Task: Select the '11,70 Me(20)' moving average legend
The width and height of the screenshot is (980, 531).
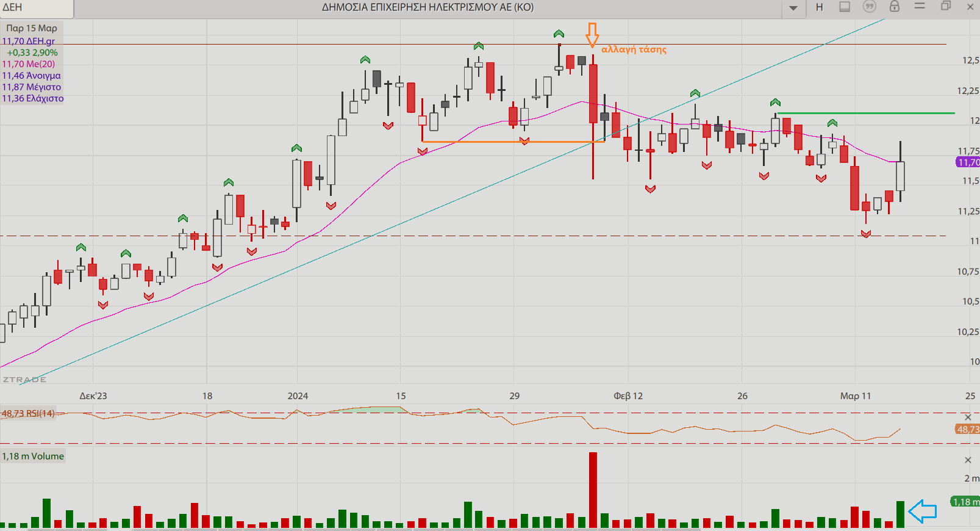Action: (x=29, y=63)
